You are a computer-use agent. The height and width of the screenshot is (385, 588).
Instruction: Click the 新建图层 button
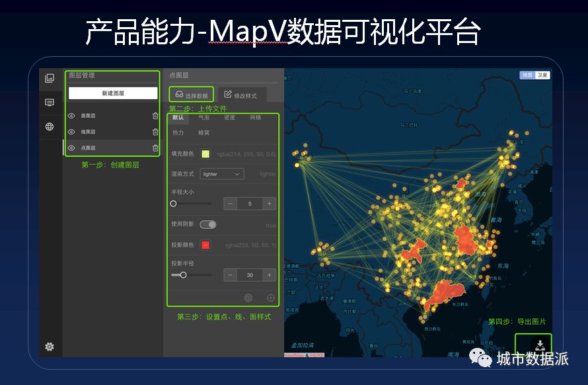coord(113,93)
